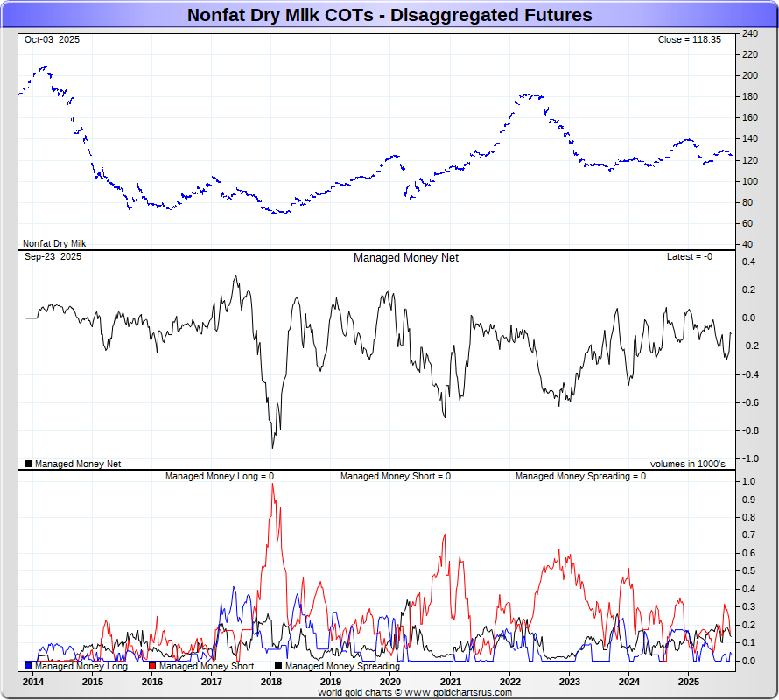Click the 0.7 bottom panel axis label
Screen dimensions: 779x700
[x=748, y=535]
